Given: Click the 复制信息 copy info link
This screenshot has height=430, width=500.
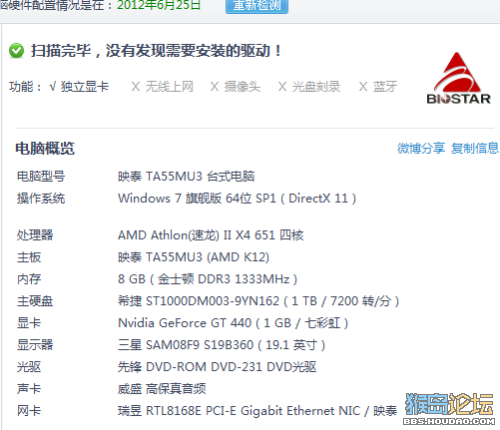Looking at the screenshot, I should (x=475, y=148).
